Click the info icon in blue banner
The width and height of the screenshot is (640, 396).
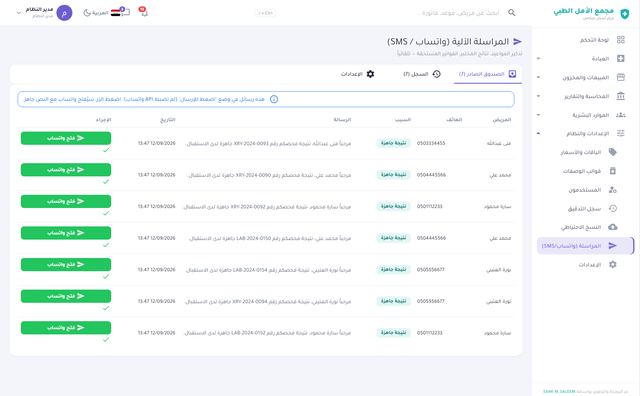click(274, 99)
